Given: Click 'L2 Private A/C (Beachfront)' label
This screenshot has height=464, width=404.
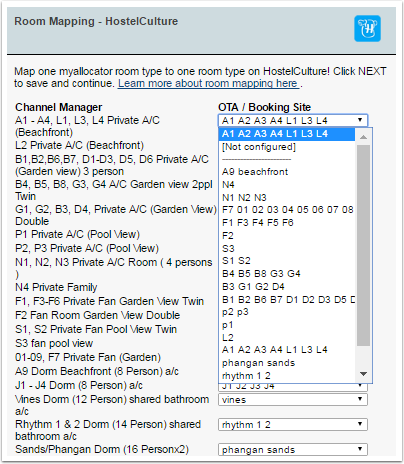Looking at the screenshot, I should 79,145.
